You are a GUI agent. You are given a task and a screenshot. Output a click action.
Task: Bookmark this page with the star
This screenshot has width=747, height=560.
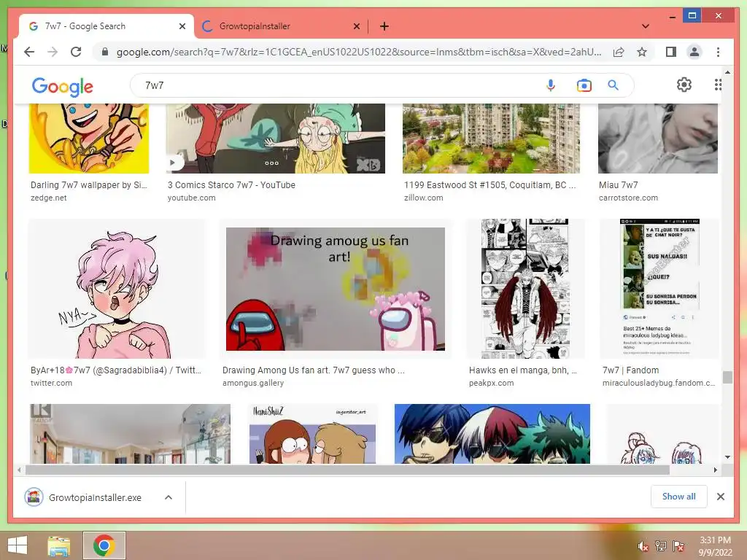coord(642,52)
